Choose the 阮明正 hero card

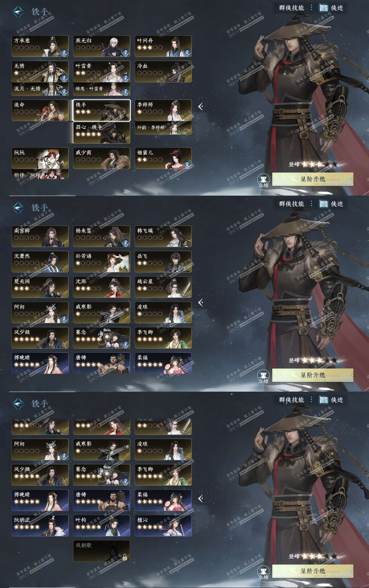tap(40, 525)
